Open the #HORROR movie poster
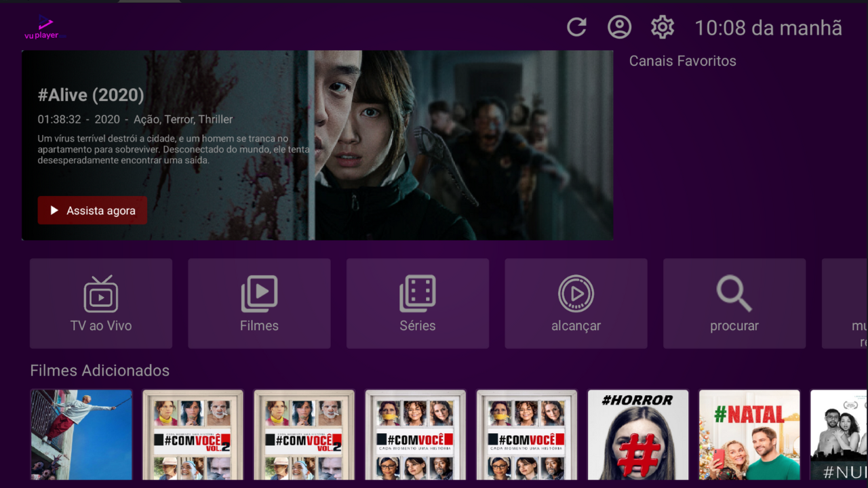 point(637,434)
